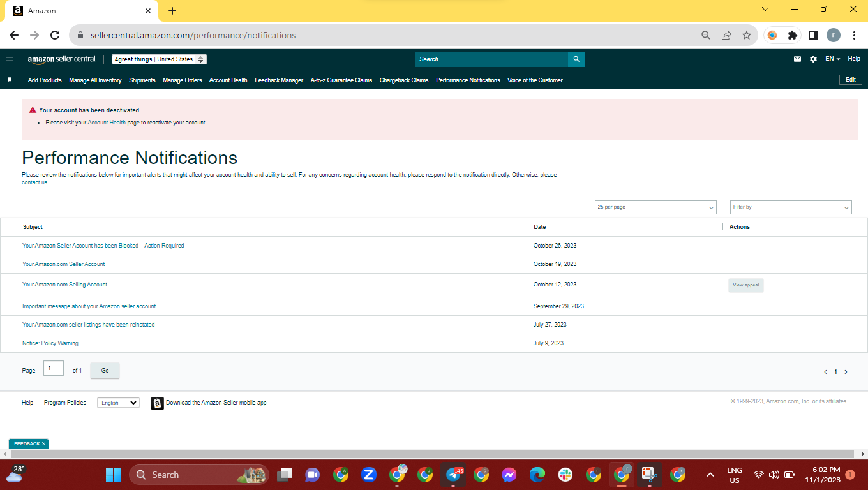Image resolution: width=868 pixels, height=490 pixels.
Task: Toggle the Chrome side panel
Action: tap(813, 35)
